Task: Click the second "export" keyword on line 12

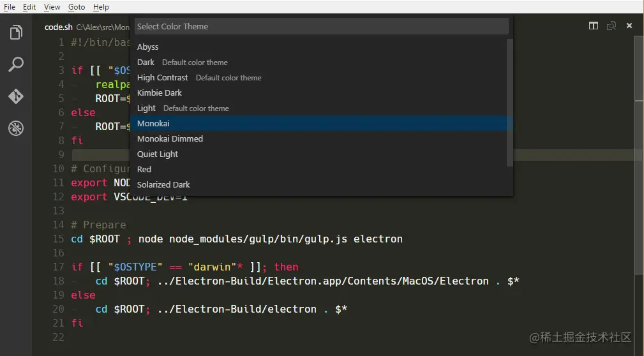Action: (x=89, y=197)
